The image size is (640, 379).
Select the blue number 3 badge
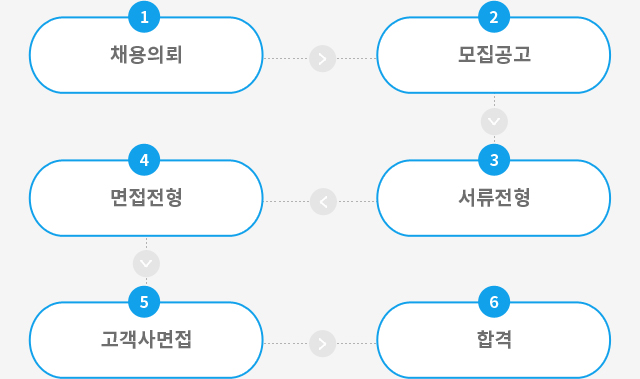[x=494, y=160]
